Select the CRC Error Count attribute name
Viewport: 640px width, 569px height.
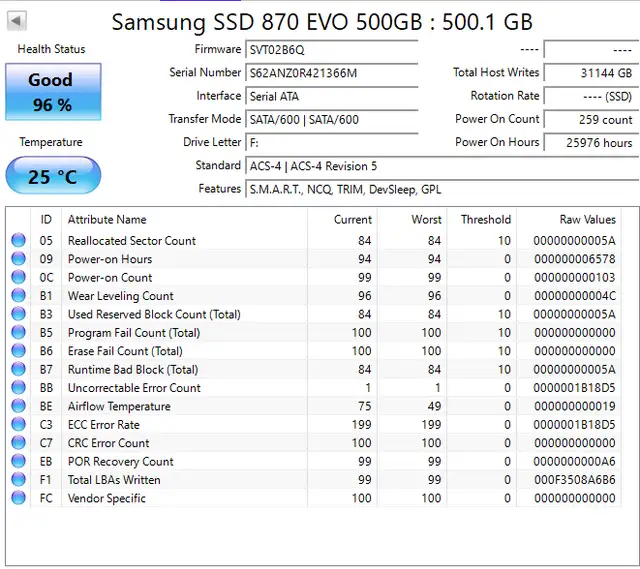pyautogui.click(x=108, y=443)
